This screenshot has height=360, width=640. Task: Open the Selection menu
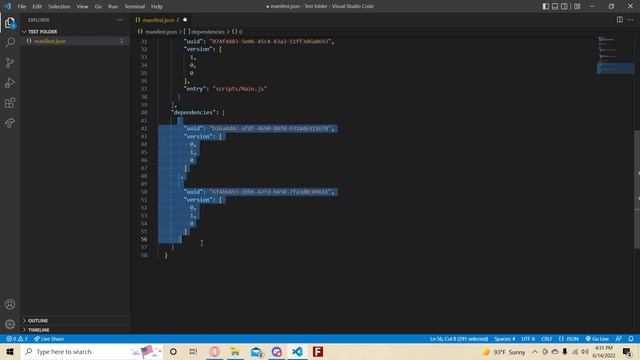59,7
